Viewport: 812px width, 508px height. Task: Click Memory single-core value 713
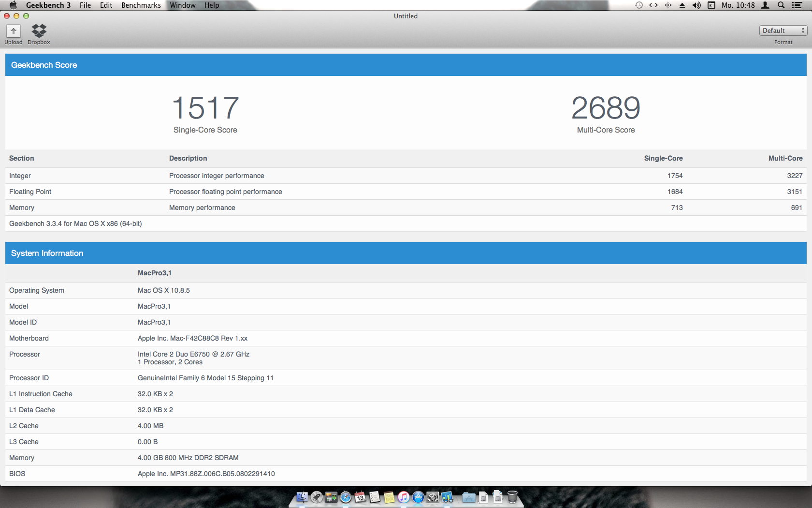coord(677,208)
